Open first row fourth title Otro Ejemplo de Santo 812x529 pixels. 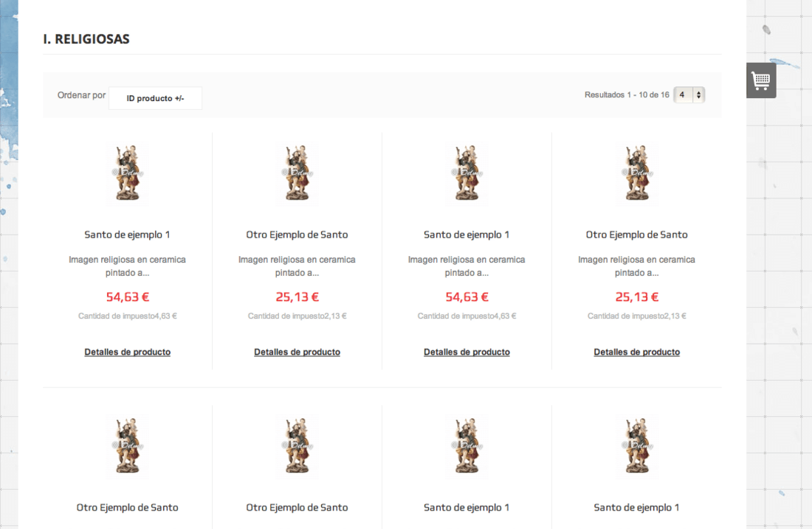tap(636, 235)
